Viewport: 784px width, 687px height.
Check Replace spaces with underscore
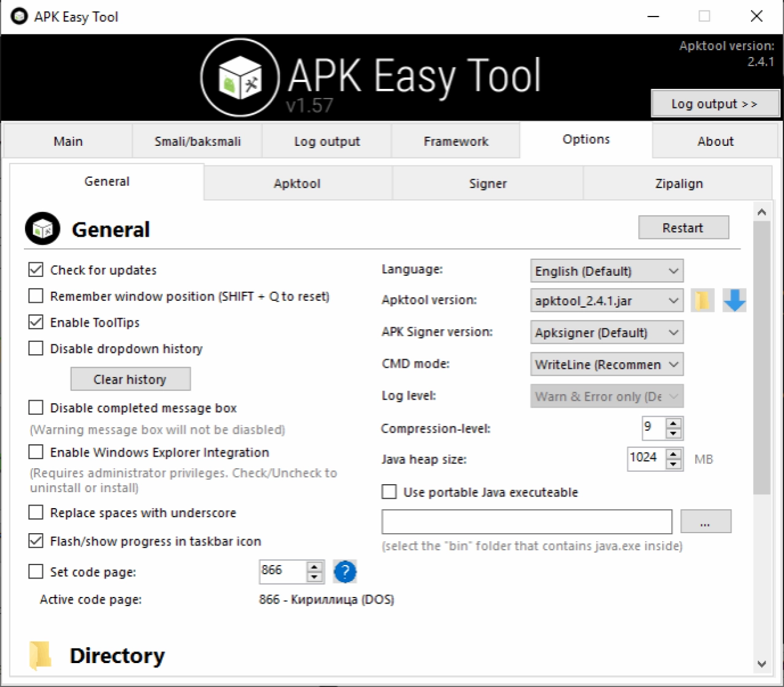click(x=36, y=512)
